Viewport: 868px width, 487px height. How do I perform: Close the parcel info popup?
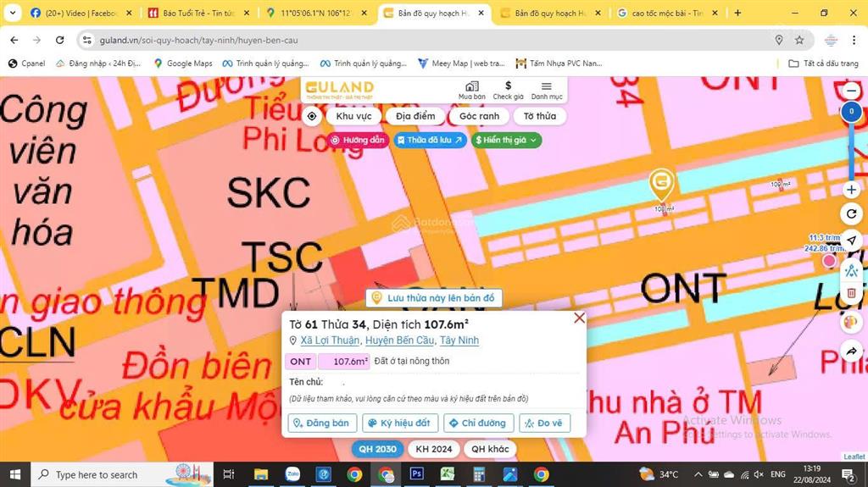tap(579, 318)
